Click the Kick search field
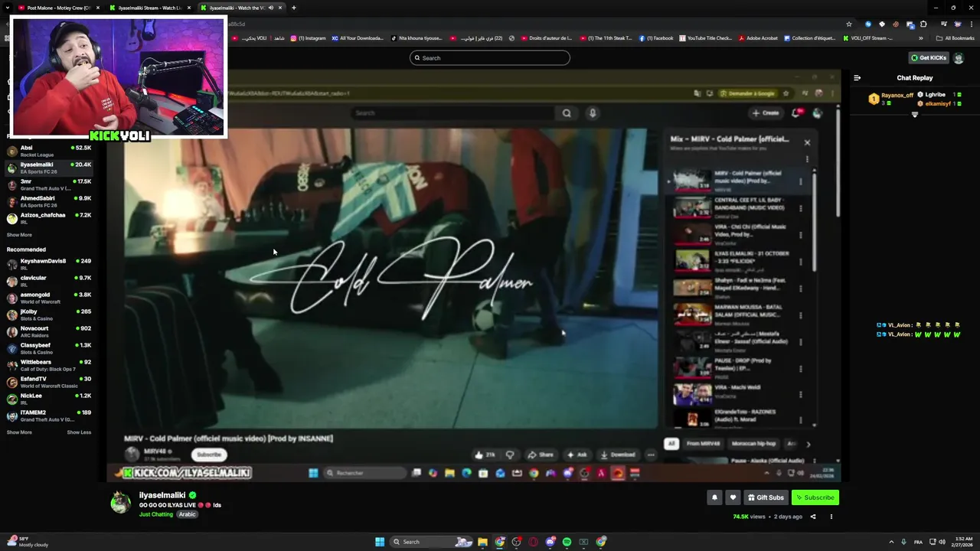980x551 pixels. (x=490, y=58)
